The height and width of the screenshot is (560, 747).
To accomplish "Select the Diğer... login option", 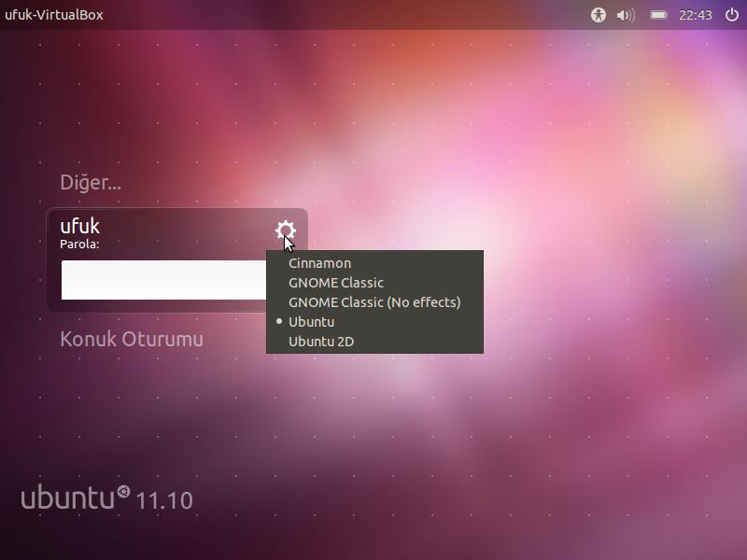I will [91, 182].
